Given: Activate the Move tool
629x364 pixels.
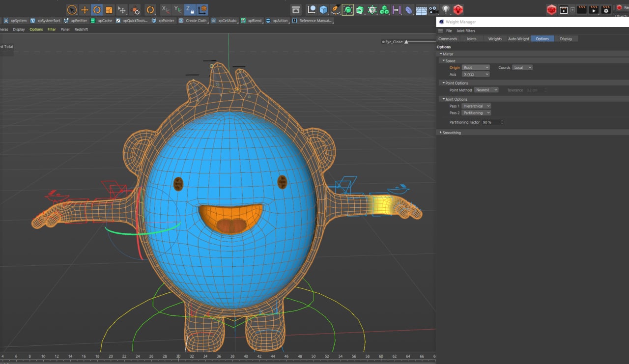Looking at the screenshot, I should click(85, 10).
